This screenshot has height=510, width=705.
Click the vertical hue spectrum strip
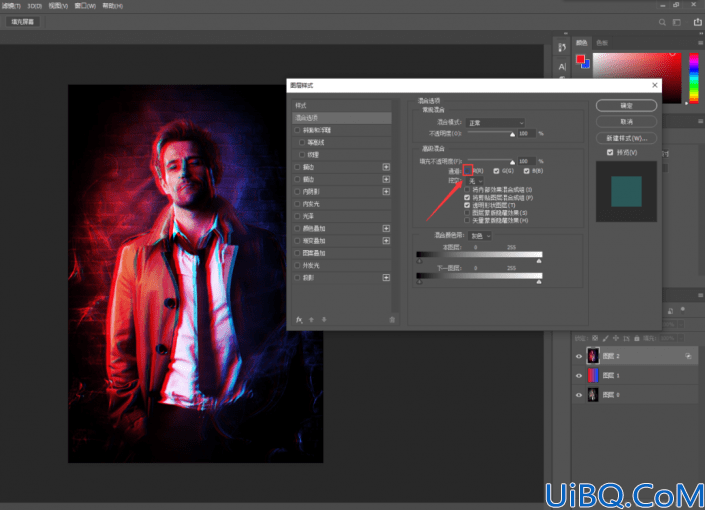click(x=694, y=78)
